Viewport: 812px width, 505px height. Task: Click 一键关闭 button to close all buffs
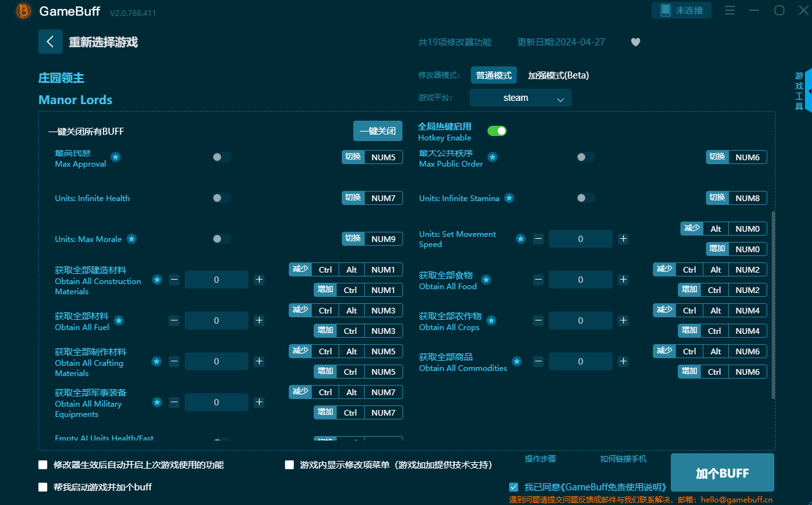point(378,131)
